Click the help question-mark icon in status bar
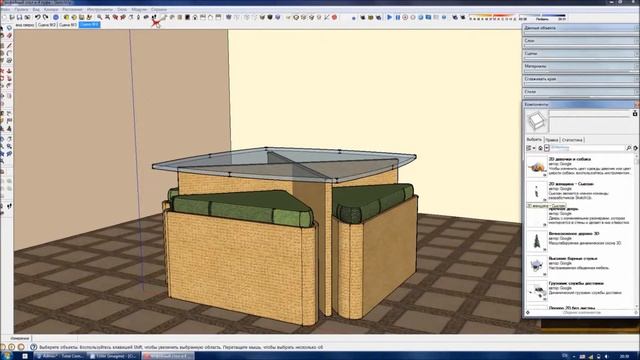Viewport: 640px width, 360px height. 33,347
